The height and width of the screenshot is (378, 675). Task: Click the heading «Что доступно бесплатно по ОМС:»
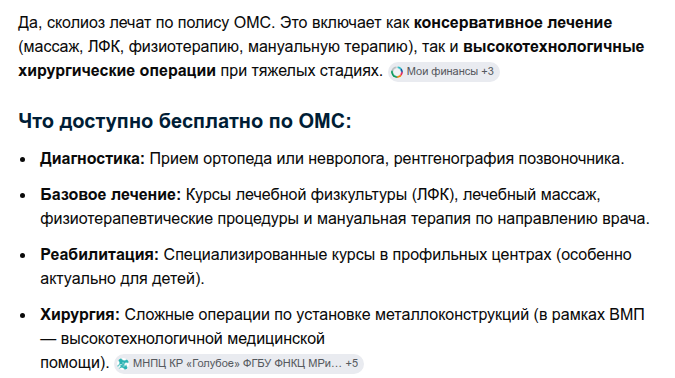tap(185, 121)
